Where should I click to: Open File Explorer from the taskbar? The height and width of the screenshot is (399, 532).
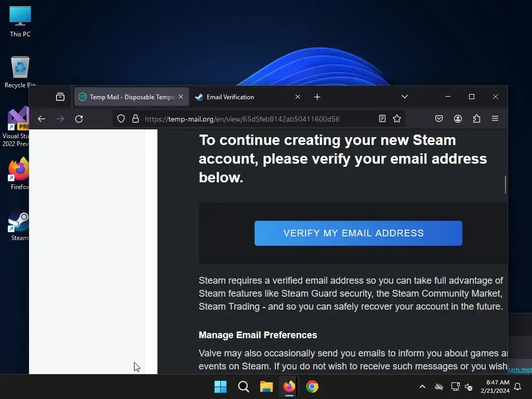click(x=267, y=387)
